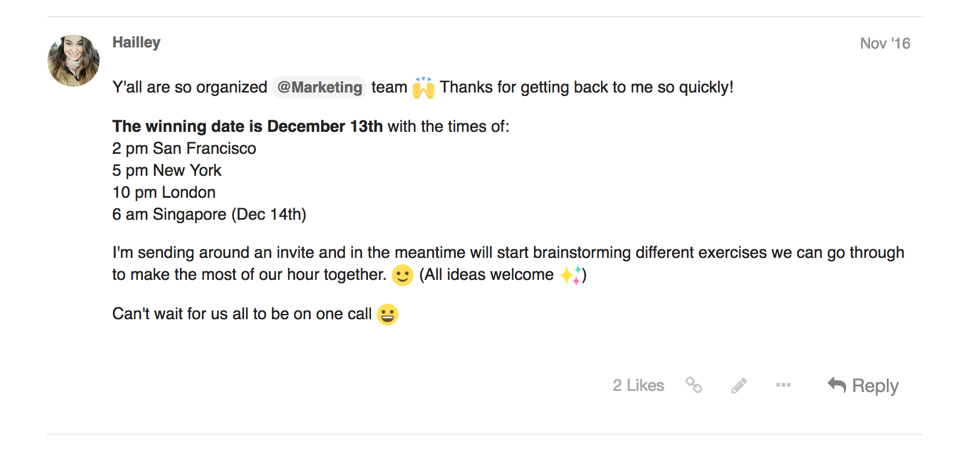
Task: Click the raised hands emoji
Action: point(423,87)
